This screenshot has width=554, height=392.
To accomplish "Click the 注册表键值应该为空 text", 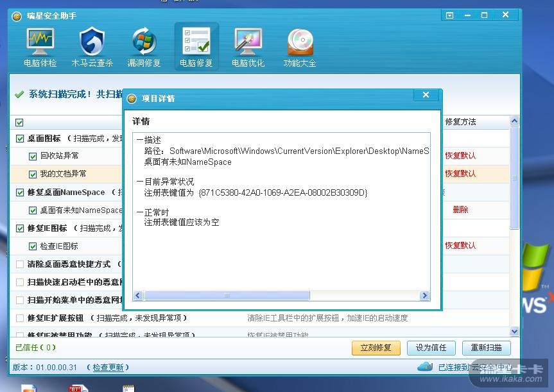I will click(182, 222).
